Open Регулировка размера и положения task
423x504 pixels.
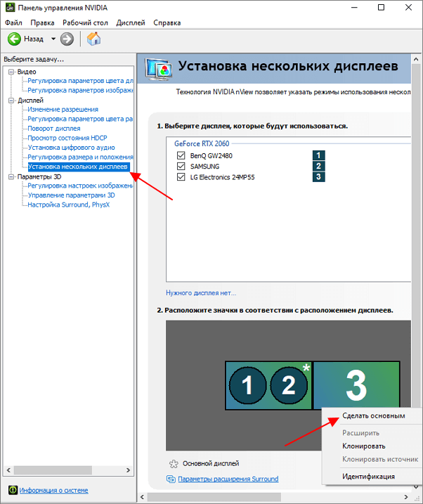(x=80, y=157)
